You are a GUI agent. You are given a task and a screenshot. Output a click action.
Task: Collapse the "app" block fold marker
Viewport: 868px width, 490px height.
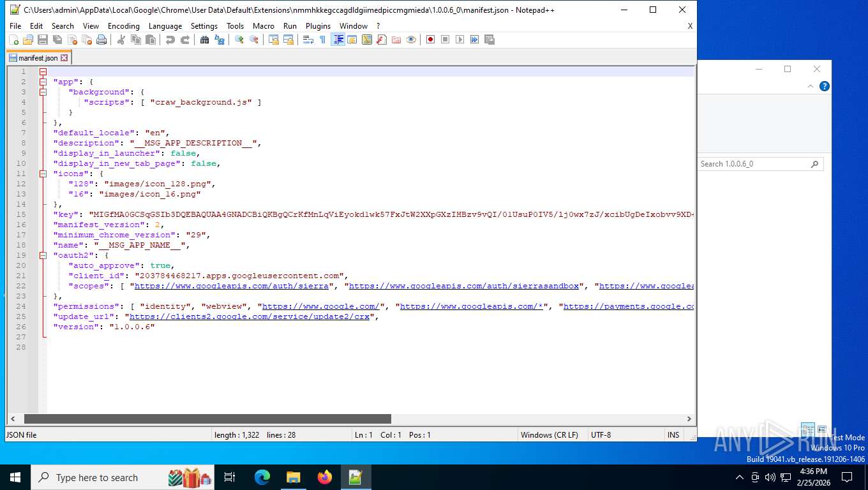tap(43, 82)
